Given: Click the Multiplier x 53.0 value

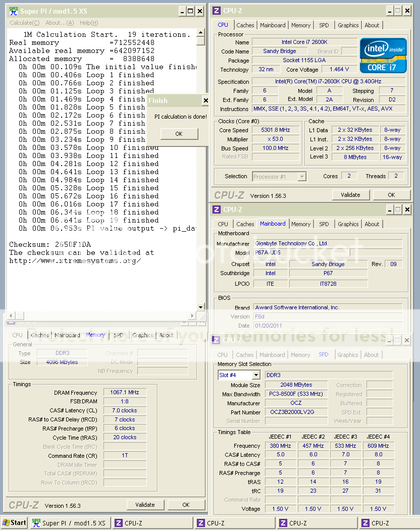Looking at the screenshot, I should coord(276,139).
